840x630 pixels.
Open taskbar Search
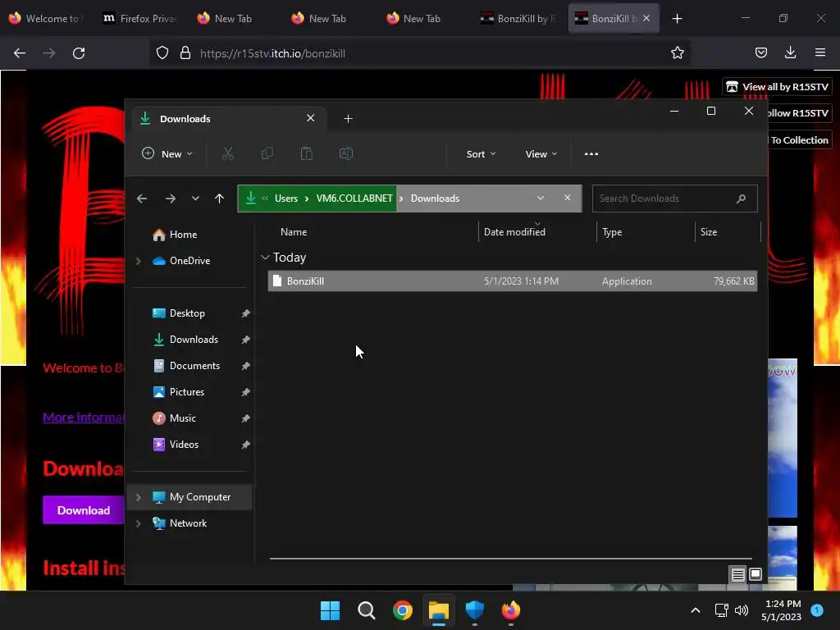click(x=367, y=610)
